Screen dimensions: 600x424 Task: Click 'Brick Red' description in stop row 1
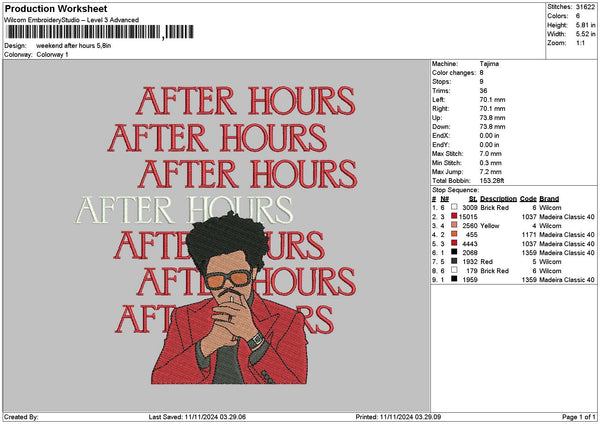point(494,208)
